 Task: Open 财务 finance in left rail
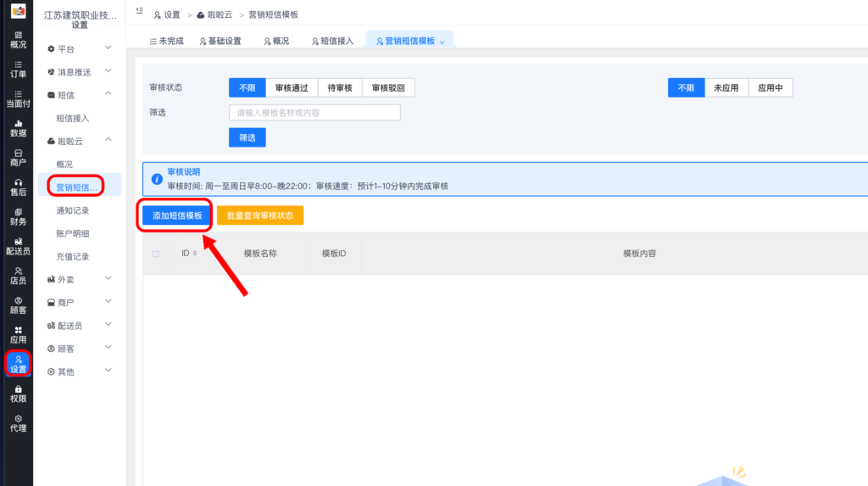click(x=19, y=216)
